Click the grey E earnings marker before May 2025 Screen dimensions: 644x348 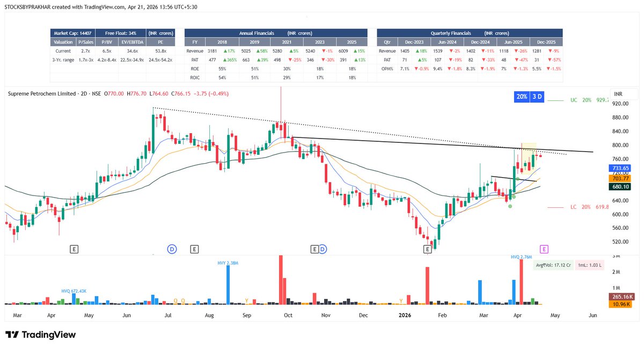[74, 249]
